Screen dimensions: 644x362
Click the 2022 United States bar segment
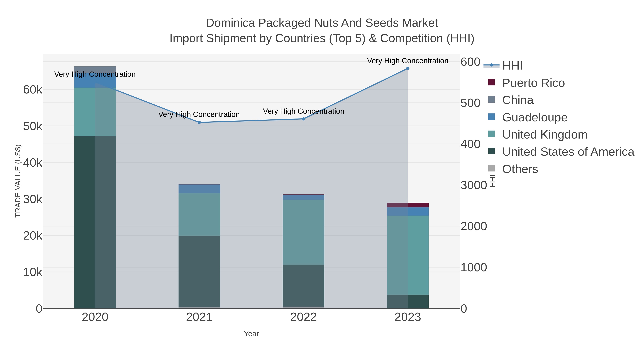tap(304, 285)
